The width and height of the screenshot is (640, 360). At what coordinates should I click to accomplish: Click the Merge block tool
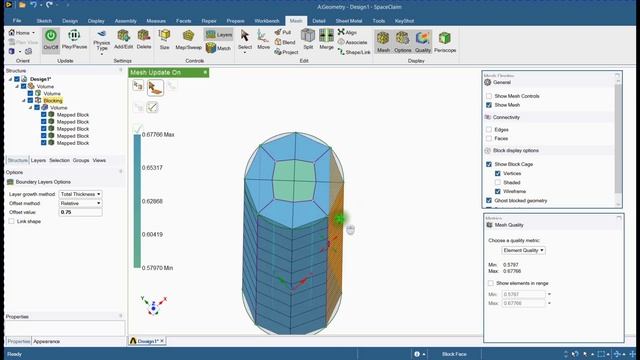point(327,39)
